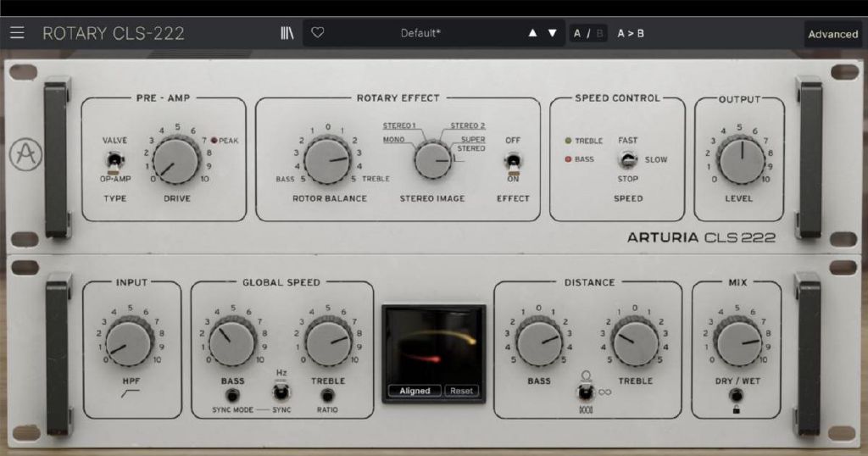Image resolution: width=868 pixels, height=456 pixels.
Task: Click the global speed BASS knob
Action: [232, 343]
